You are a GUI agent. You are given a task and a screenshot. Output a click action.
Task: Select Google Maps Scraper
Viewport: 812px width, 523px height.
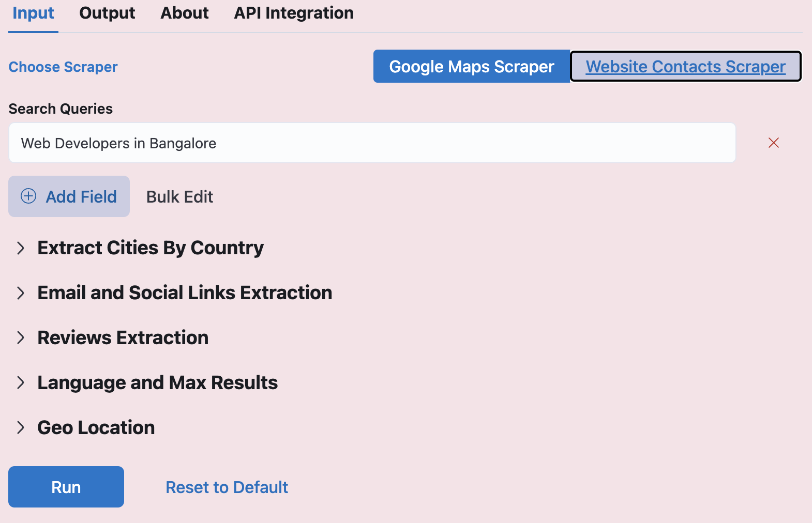pyautogui.click(x=471, y=66)
